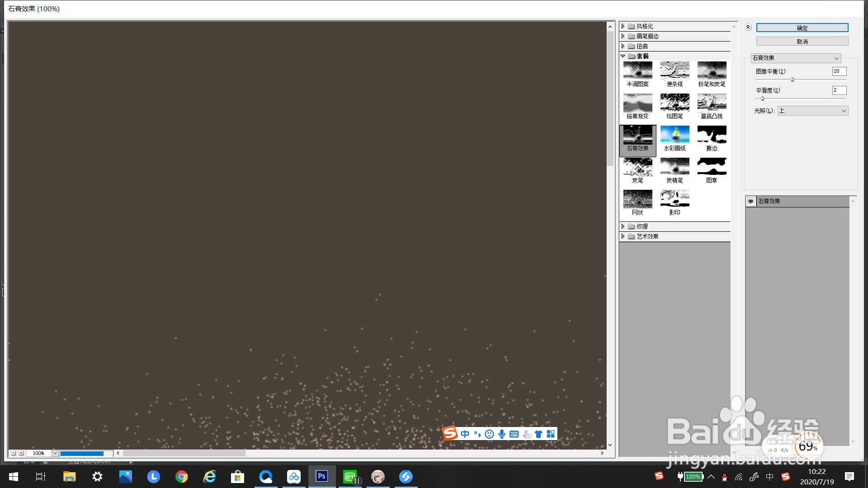The image size is (868, 488).
Task: Select the 半调图案 filter thumbnail
Action: tap(637, 70)
